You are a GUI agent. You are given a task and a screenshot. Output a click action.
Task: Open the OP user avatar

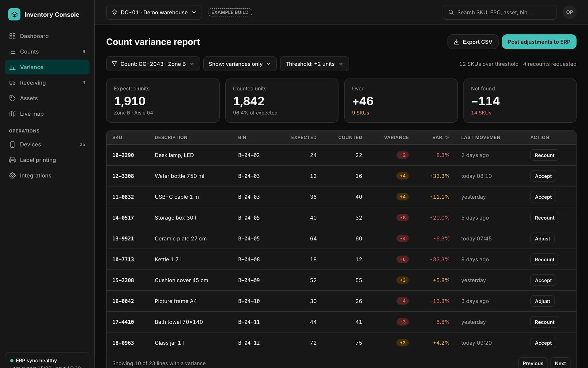[x=569, y=12]
